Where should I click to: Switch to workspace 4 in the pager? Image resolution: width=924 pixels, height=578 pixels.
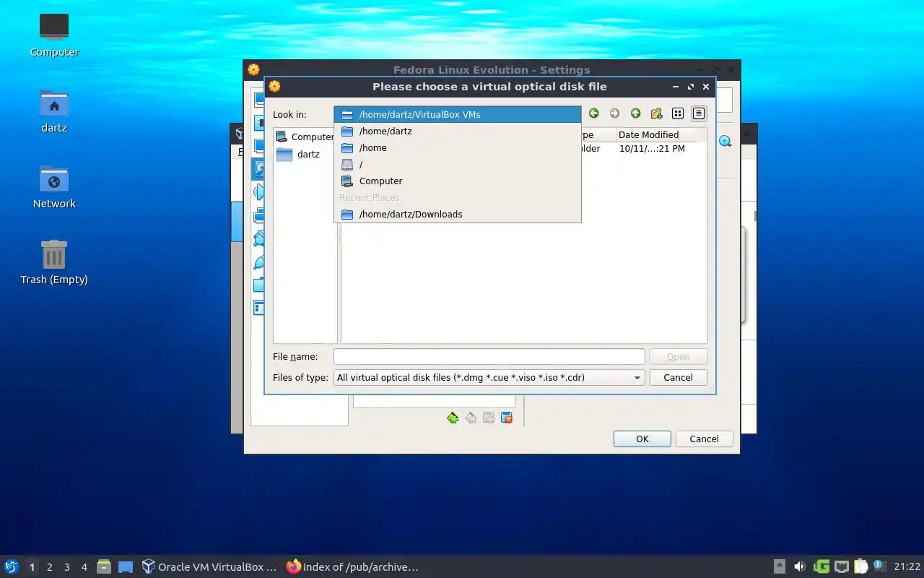coord(84,567)
